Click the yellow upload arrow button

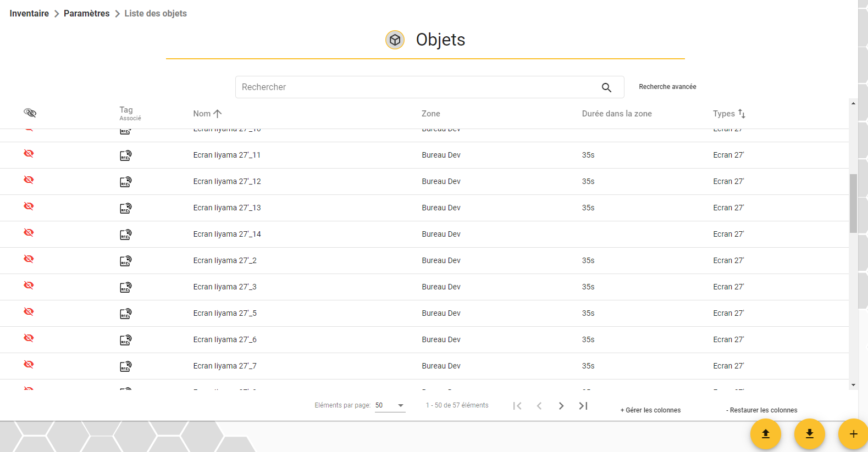pos(766,434)
